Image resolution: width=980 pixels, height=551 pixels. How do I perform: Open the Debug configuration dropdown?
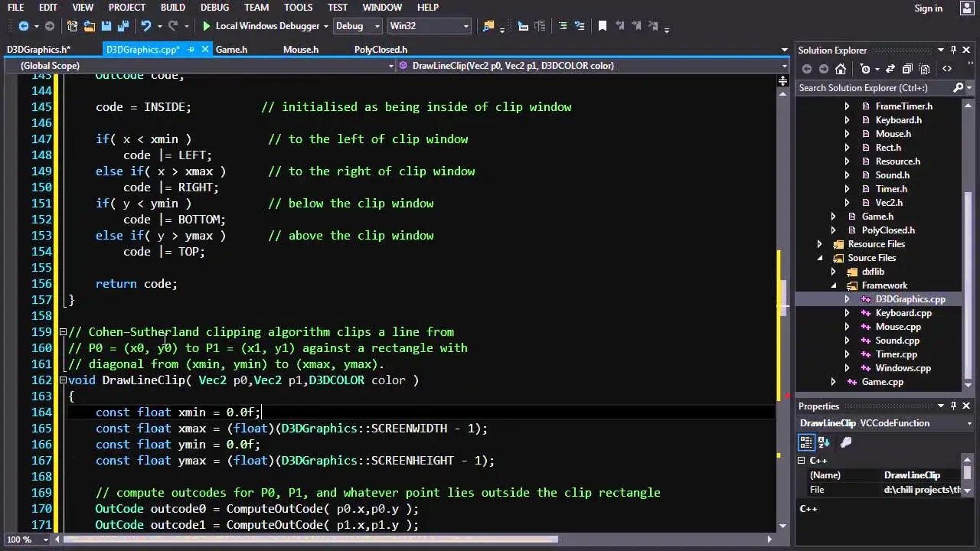point(357,26)
